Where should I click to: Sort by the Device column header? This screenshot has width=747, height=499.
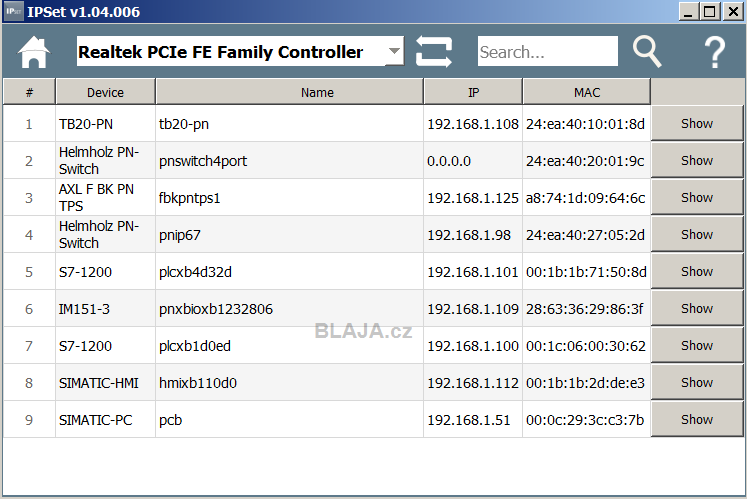105,92
